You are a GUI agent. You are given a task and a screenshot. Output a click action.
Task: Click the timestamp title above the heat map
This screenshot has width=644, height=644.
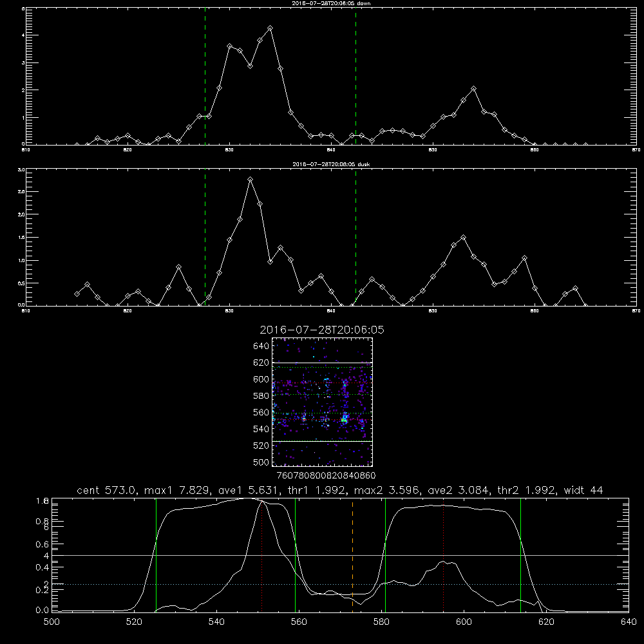321,330
